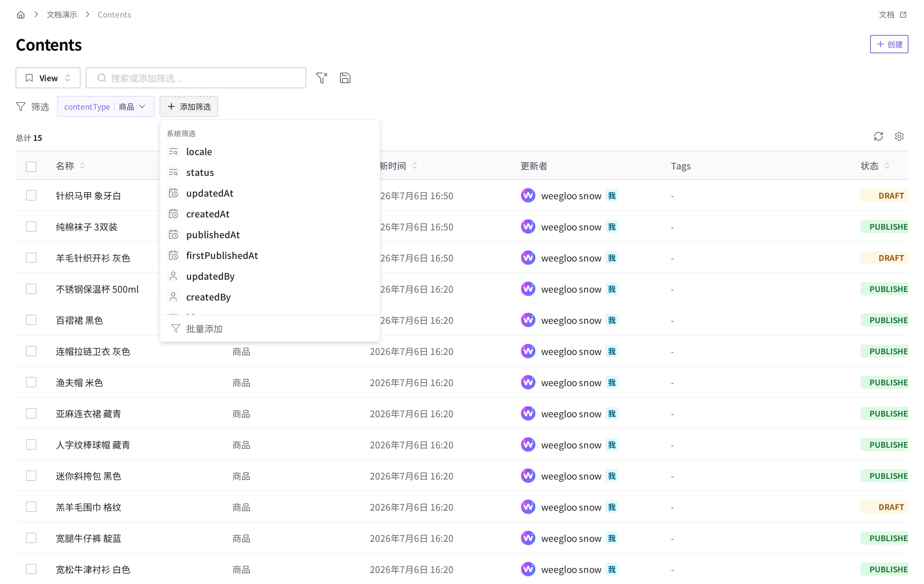Clear filters with funnel-x icon

(x=322, y=78)
